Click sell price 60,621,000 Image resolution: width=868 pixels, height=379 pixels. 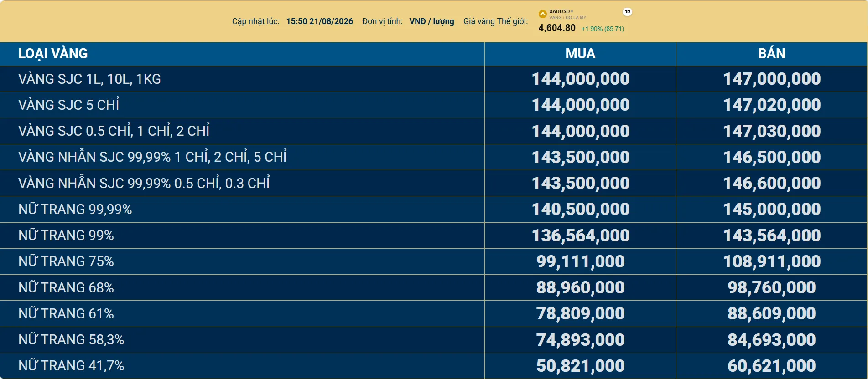click(772, 366)
